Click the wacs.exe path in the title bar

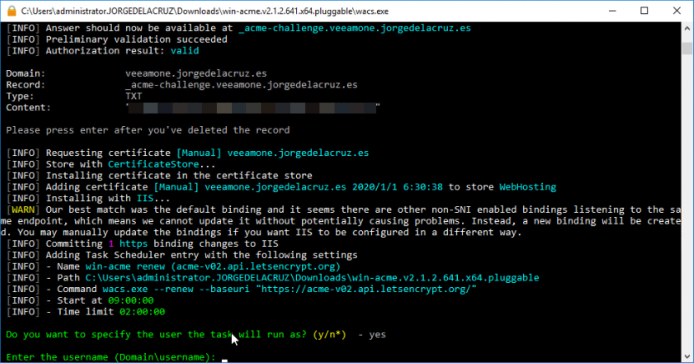coord(205,11)
